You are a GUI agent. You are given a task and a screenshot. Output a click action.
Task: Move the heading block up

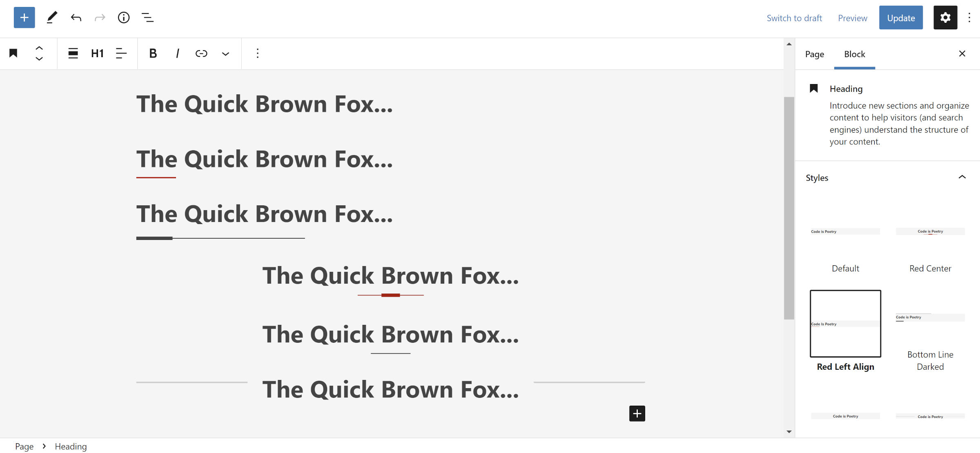pos(39,47)
